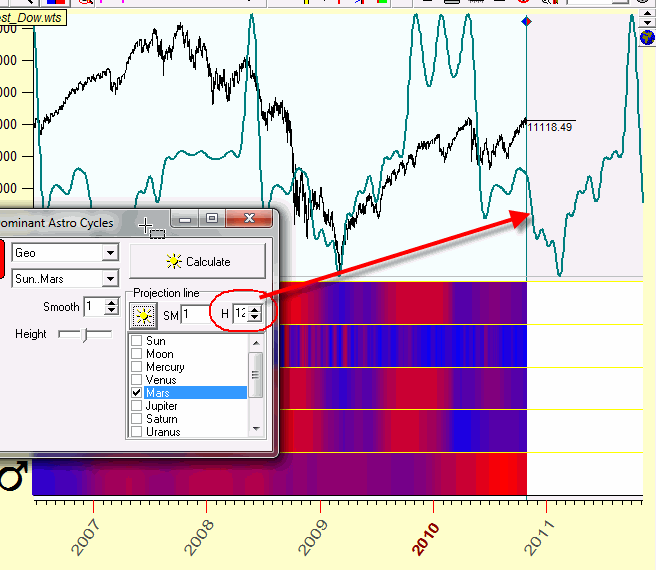This screenshot has width=656, height=570.
Task: Click the Height slider handle
Action: pyautogui.click(x=84, y=335)
